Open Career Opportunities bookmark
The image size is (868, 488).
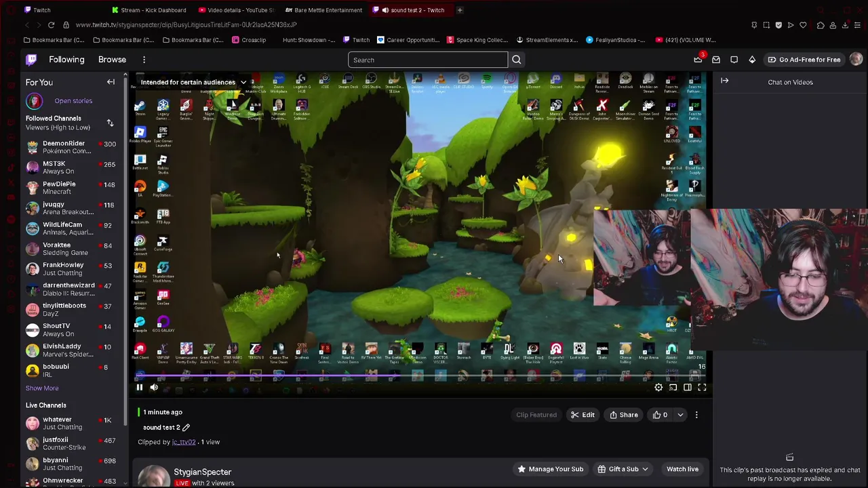tap(408, 40)
